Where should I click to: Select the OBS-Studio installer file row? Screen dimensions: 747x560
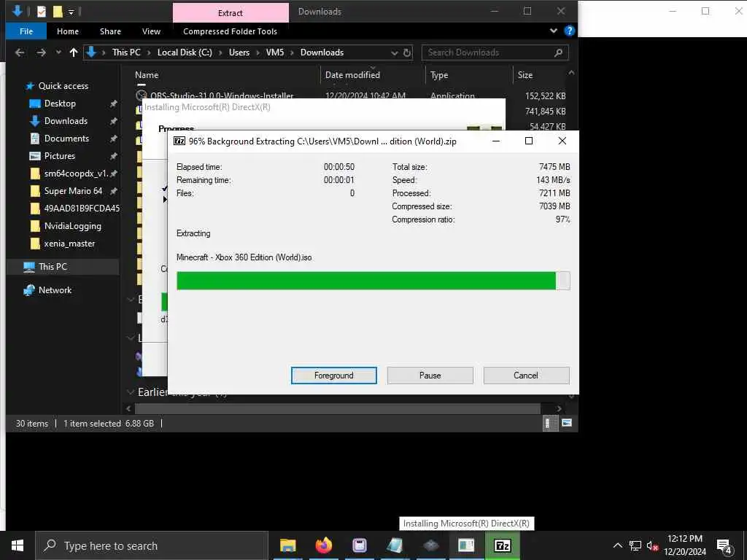[351, 96]
